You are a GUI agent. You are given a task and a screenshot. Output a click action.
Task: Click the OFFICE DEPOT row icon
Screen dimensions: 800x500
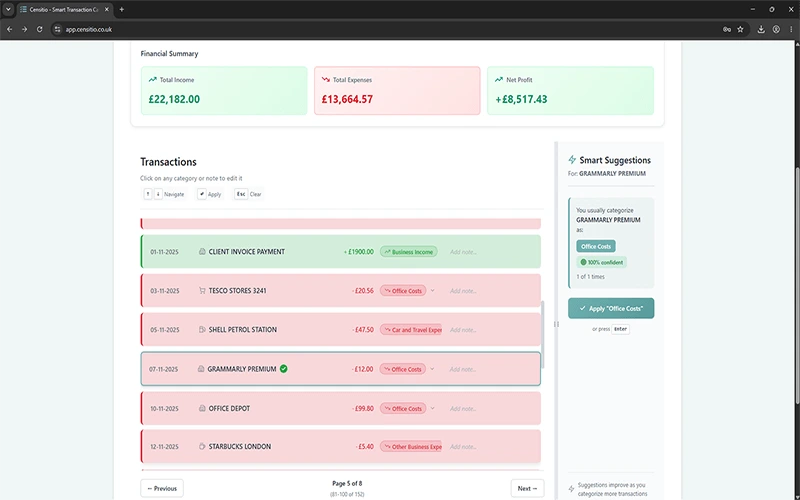pyautogui.click(x=202, y=408)
